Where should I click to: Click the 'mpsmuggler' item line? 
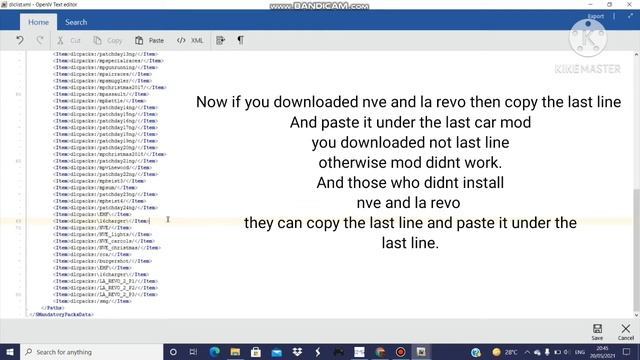point(102,81)
